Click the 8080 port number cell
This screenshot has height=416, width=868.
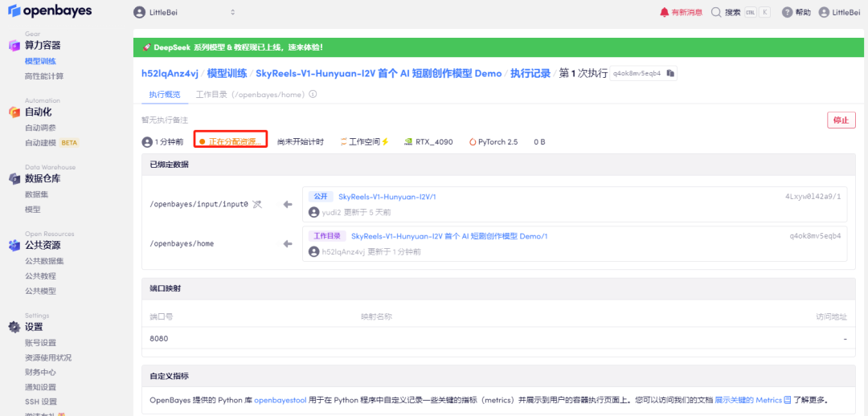(159, 338)
